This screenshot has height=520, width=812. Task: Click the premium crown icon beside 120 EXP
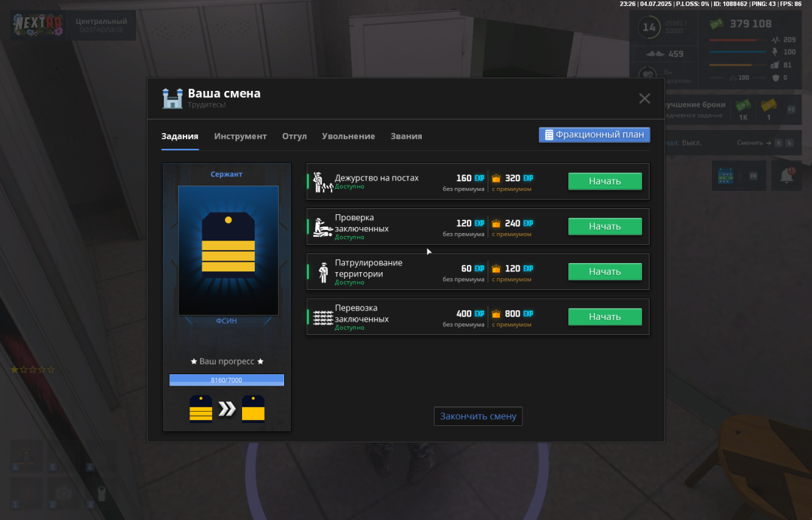[496, 268]
